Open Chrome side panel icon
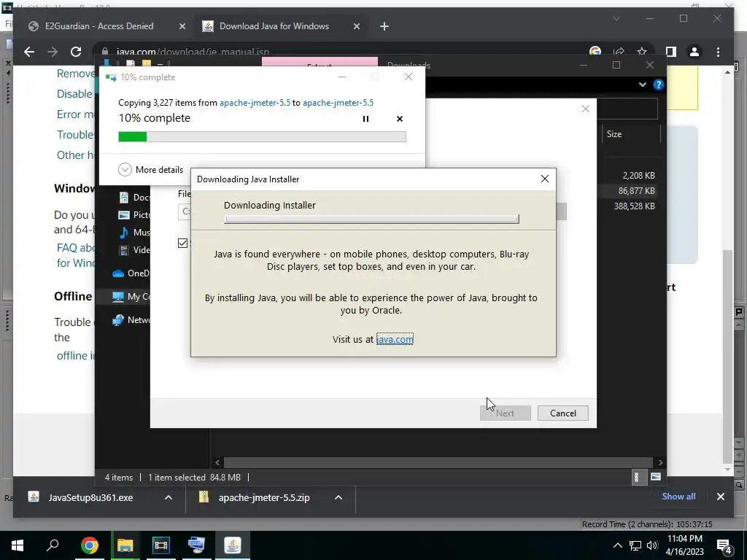This screenshot has height=560, width=747. click(671, 52)
